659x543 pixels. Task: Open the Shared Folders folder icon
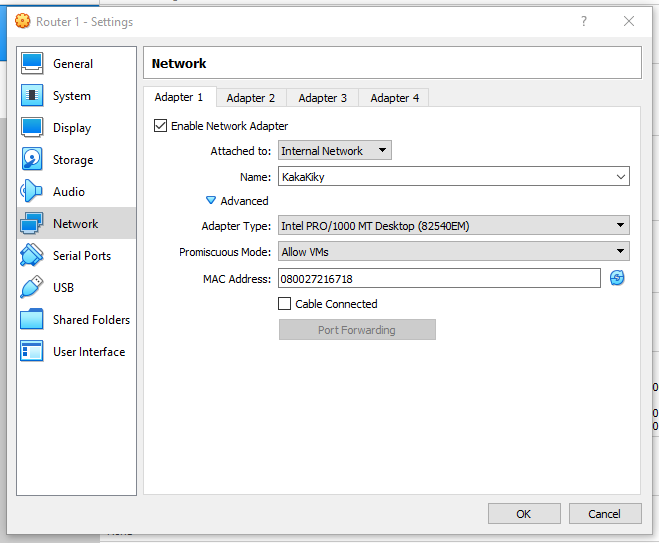(32, 319)
